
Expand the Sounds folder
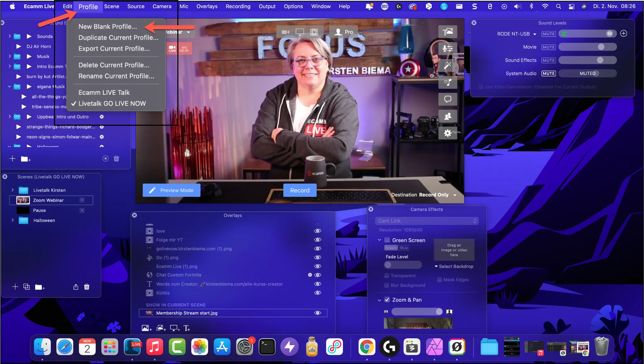[x=9, y=36]
